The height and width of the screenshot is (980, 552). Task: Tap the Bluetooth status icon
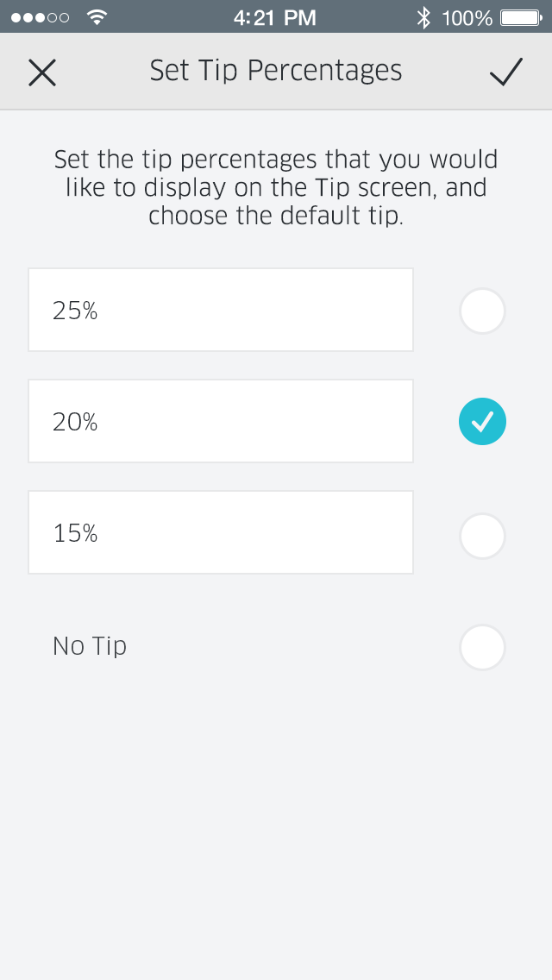pyautogui.click(x=423, y=17)
